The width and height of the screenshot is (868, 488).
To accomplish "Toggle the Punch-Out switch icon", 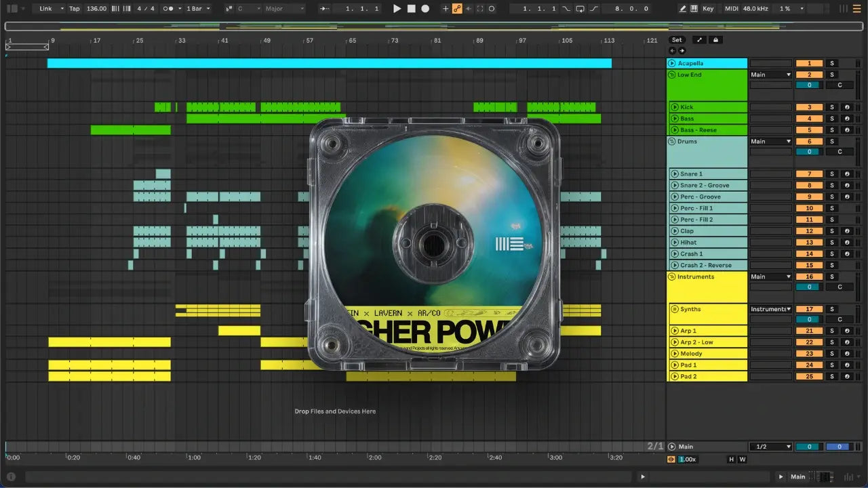I will [x=594, y=9].
